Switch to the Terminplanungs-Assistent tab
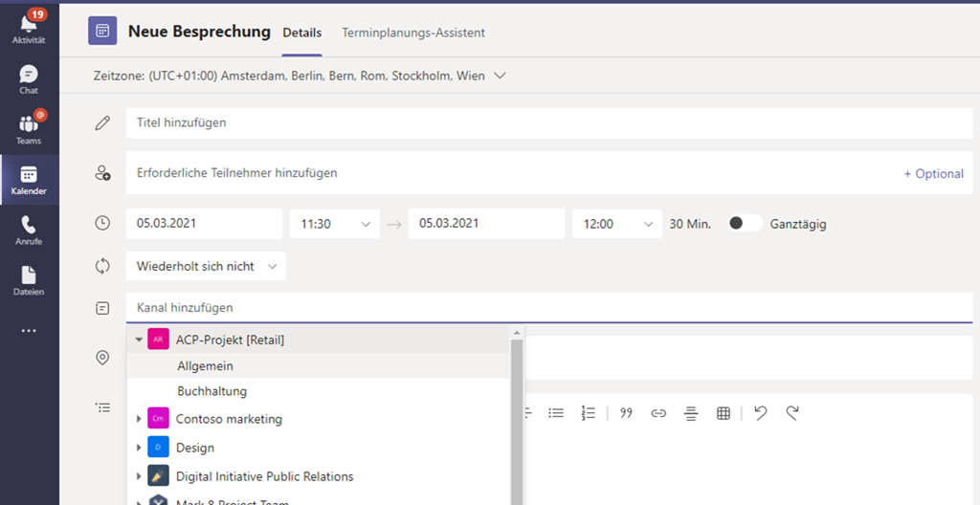Viewport: 980px width, 505px height. point(413,33)
